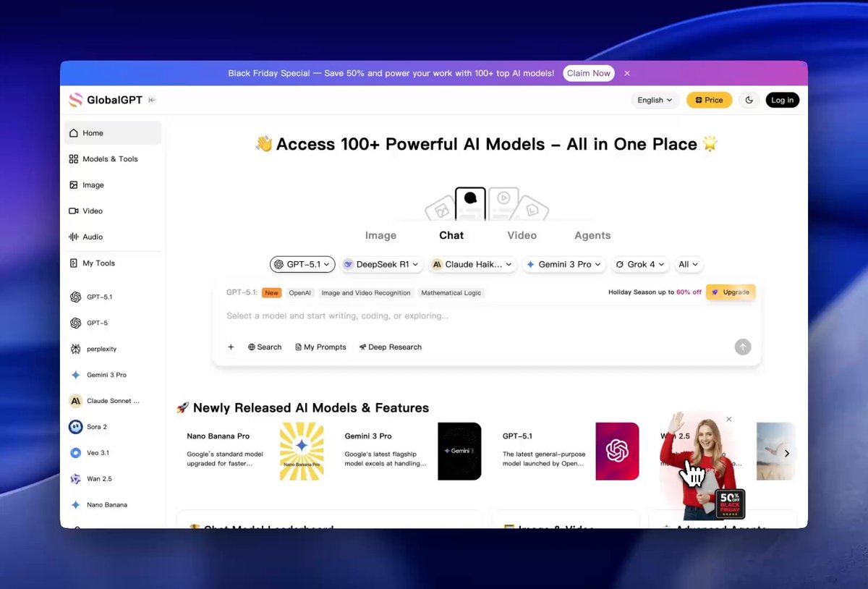Click the carousel next arrow
This screenshot has width=868, height=589.
click(786, 454)
